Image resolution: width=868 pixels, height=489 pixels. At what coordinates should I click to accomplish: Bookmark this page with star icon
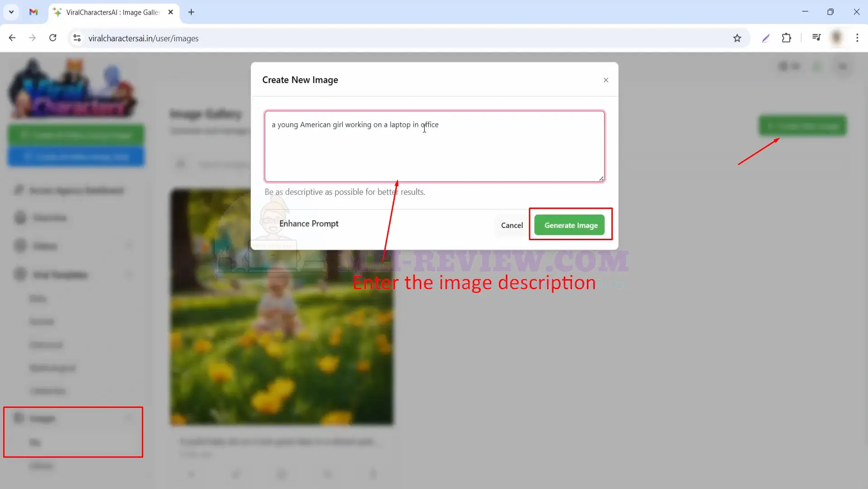coord(737,38)
